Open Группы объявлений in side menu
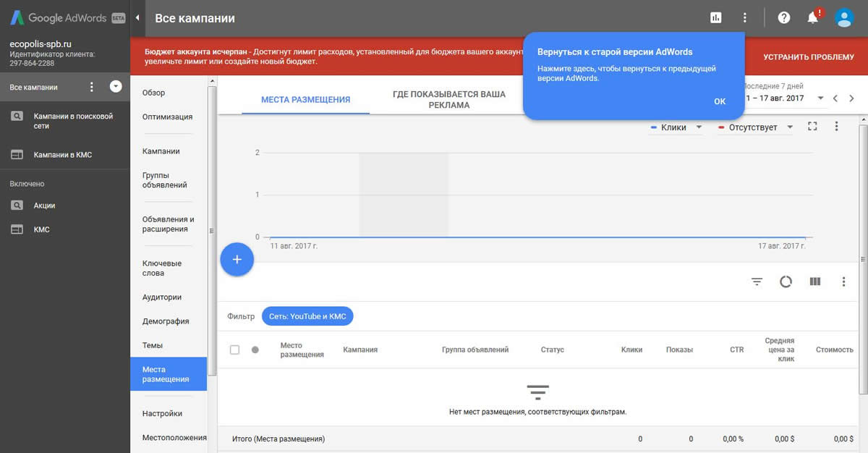This screenshot has width=868, height=453. coord(165,180)
